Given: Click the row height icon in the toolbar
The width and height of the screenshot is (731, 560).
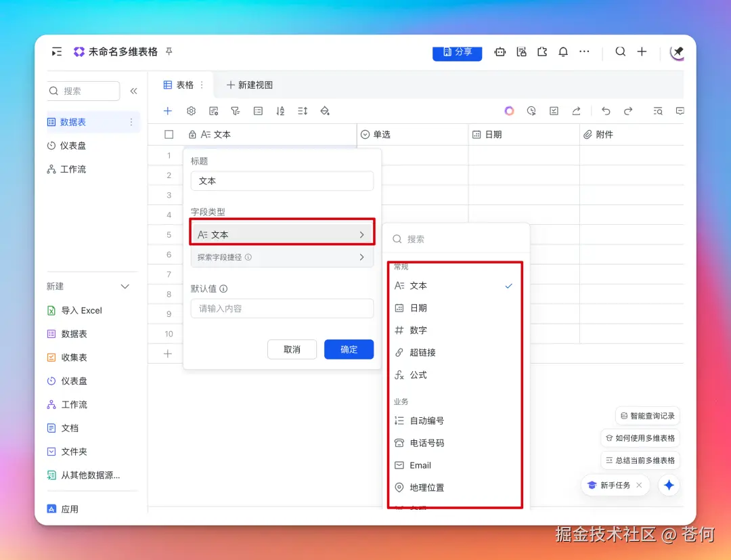Looking at the screenshot, I should click(x=303, y=110).
